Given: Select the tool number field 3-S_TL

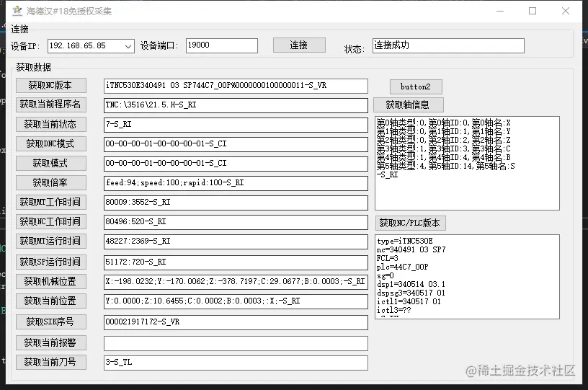Looking at the screenshot, I should pos(236,363).
